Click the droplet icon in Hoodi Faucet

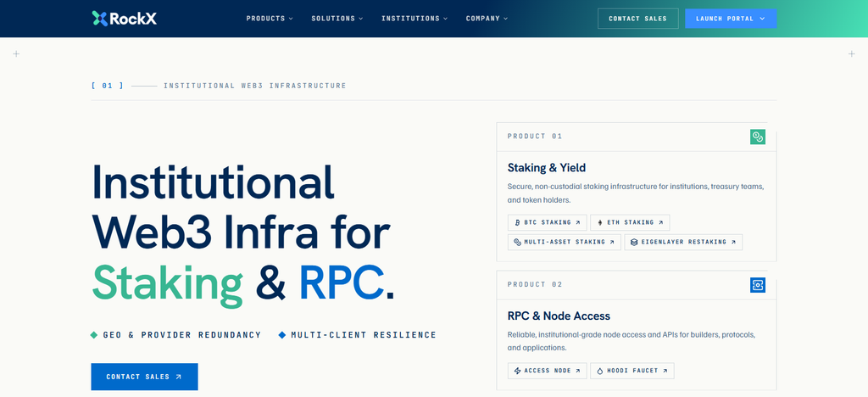[600, 371]
